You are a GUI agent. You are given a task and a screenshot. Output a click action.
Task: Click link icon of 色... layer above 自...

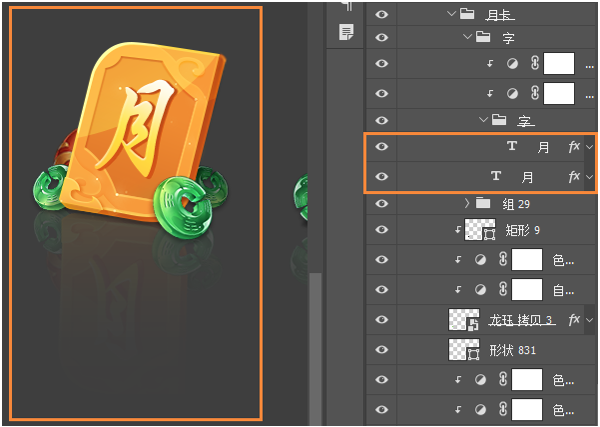click(x=503, y=259)
